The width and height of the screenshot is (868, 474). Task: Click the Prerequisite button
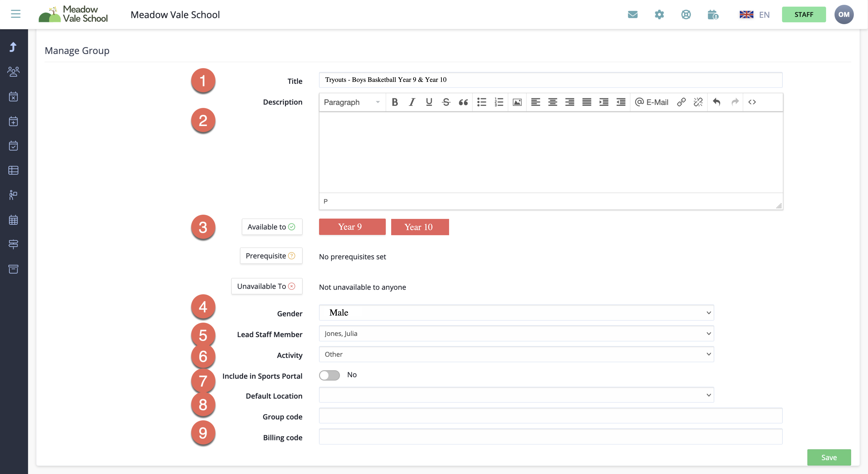point(271,256)
